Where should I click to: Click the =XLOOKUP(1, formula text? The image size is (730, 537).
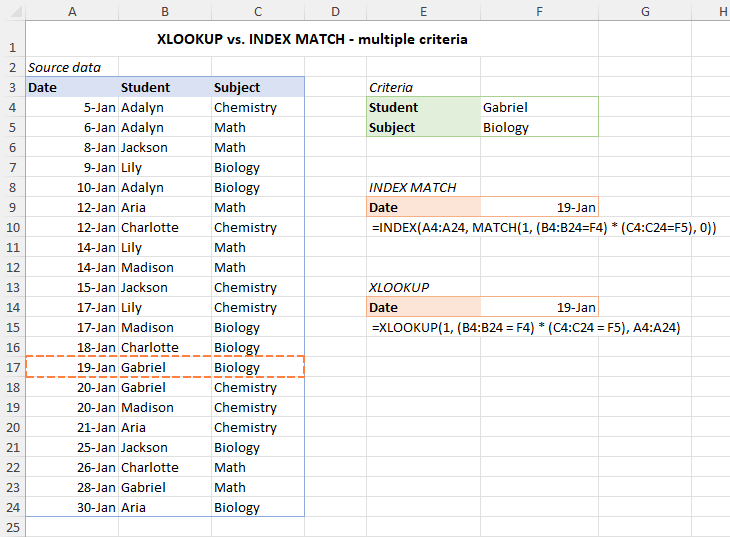coord(526,328)
